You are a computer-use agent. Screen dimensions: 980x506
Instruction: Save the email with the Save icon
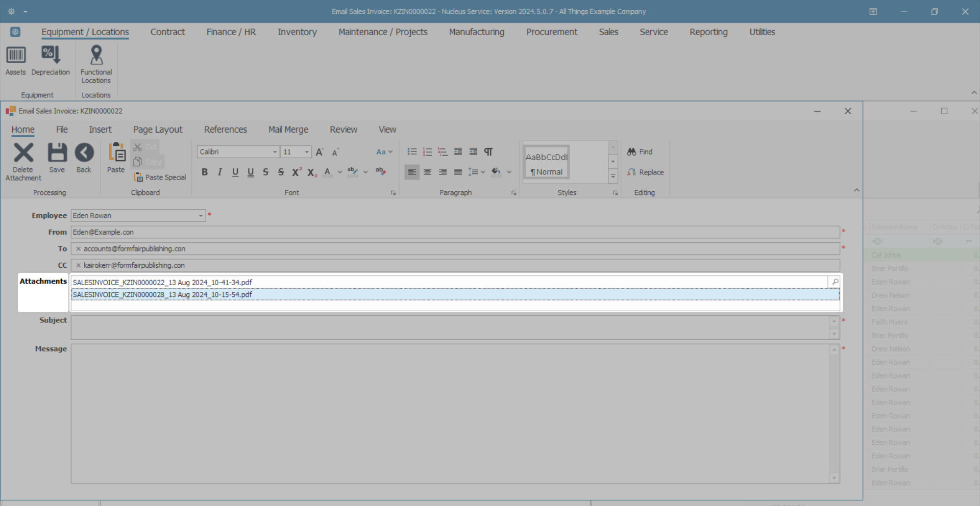click(57, 153)
